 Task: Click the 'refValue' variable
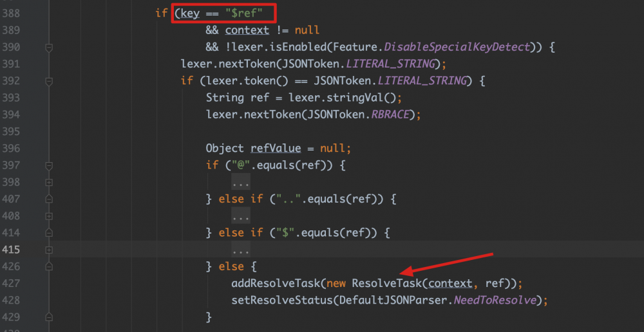[276, 148]
